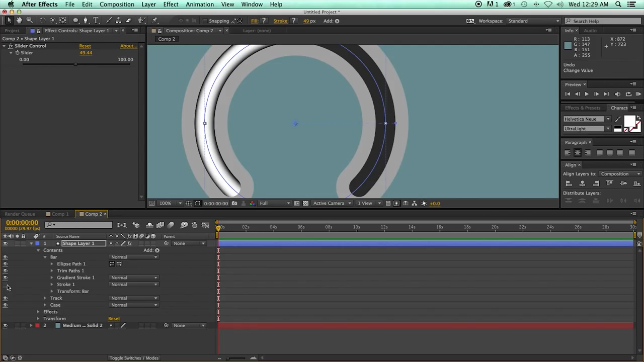Toggle visibility of Trim Paths 1
644x362 pixels.
tap(6, 271)
